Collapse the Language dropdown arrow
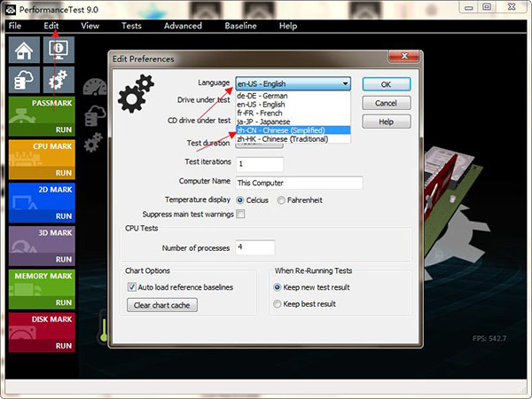Viewport: 532px width, 399px height. click(343, 84)
